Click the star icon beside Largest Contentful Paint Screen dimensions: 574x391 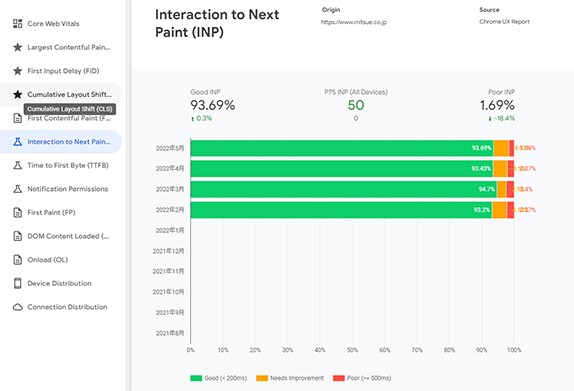tap(18, 47)
